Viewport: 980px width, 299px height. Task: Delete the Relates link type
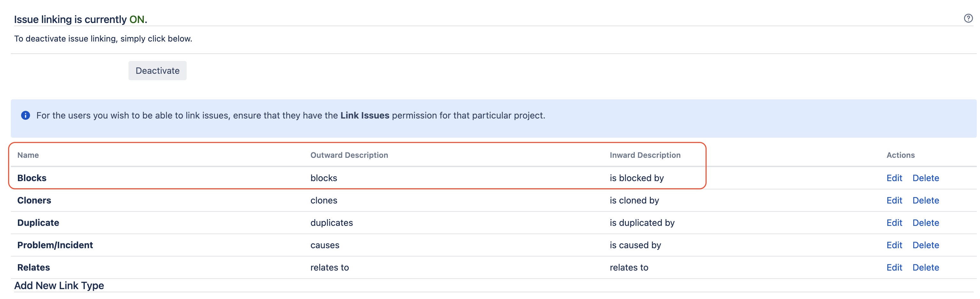(x=926, y=267)
